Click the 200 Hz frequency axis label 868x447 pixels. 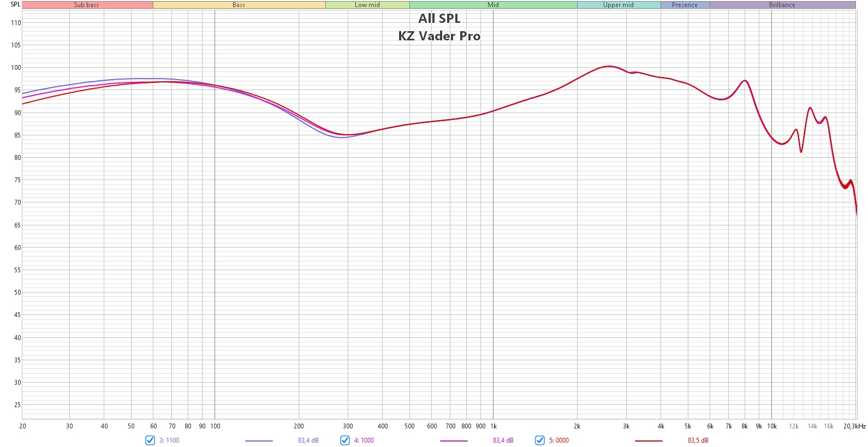coord(299,426)
